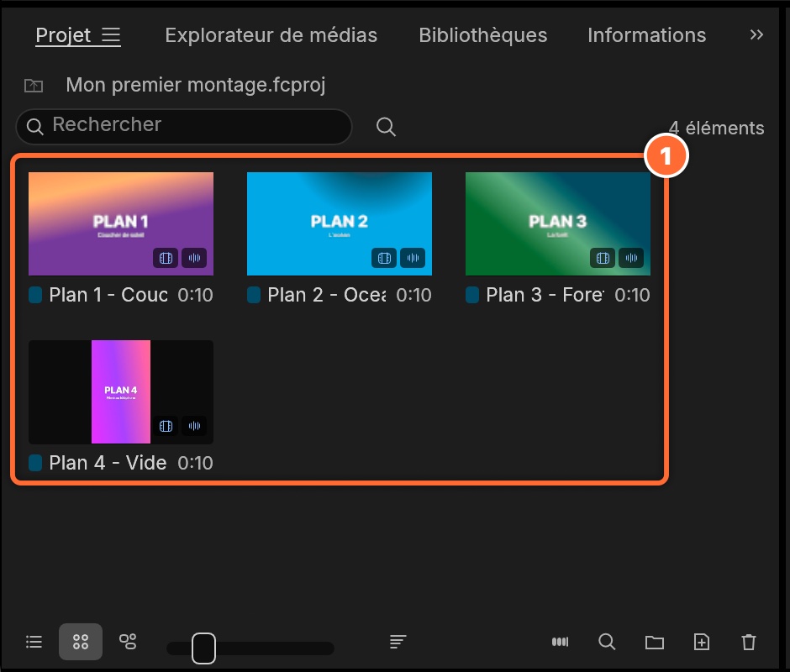Select the Plan 3 clip thumbnail
Screen dimensions: 790x672
[558, 223]
